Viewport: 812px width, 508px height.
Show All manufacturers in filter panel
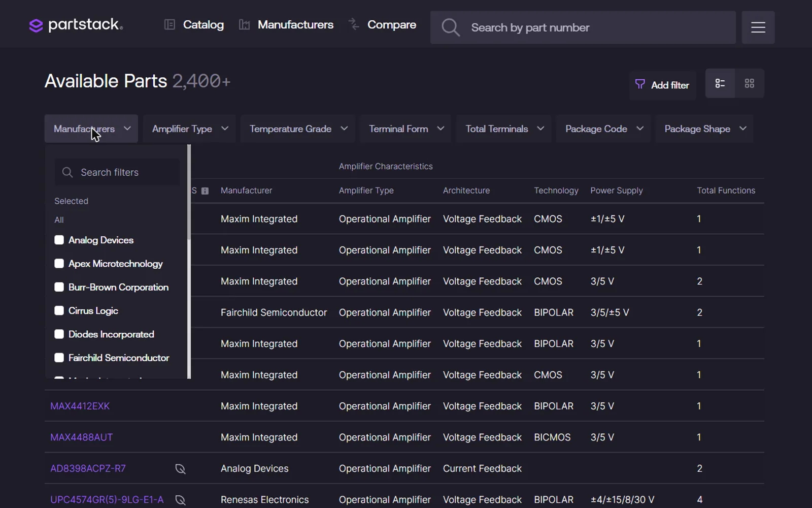pyautogui.click(x=59, y=220)
